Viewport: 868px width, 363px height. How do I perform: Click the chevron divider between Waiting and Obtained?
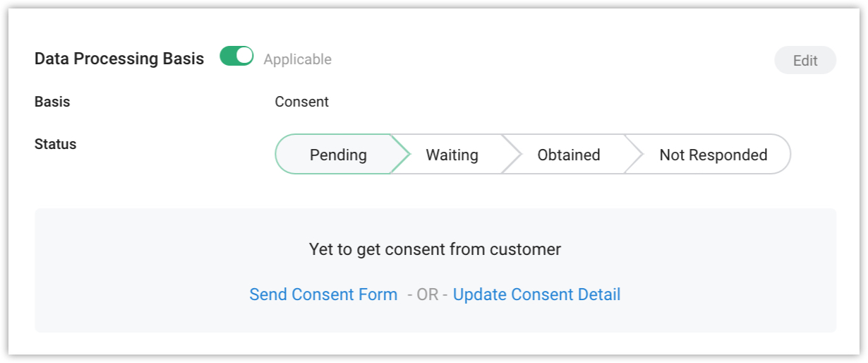click(512, 154)
